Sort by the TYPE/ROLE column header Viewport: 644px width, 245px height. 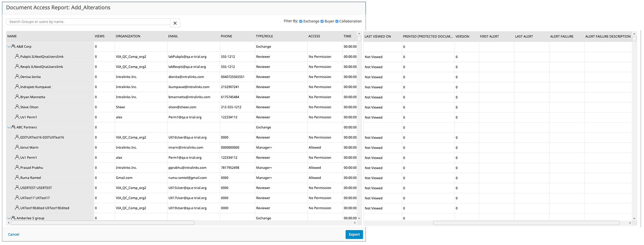[264, 36]
